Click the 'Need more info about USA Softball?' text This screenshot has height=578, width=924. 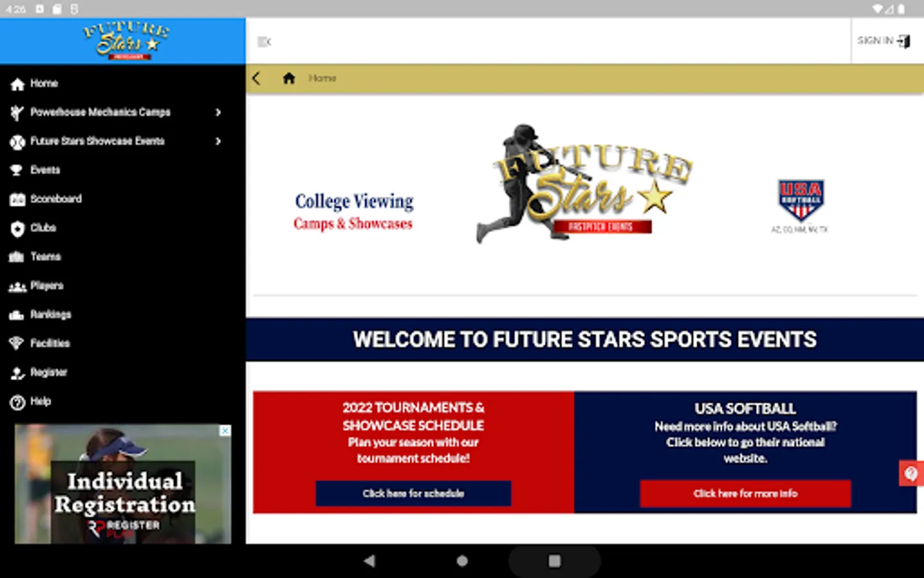[x=745, y=426]
